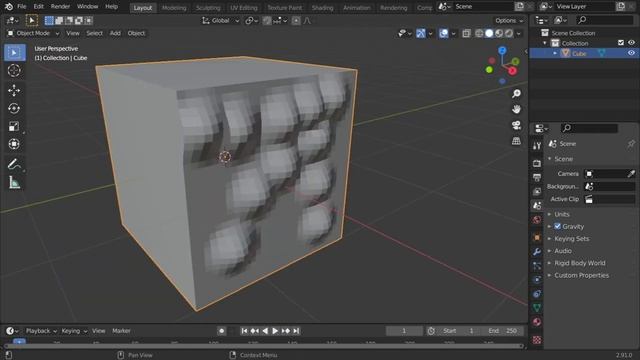Click the Pan view hand icon
This screenshot has height=360, width=640.
[516, 109]
